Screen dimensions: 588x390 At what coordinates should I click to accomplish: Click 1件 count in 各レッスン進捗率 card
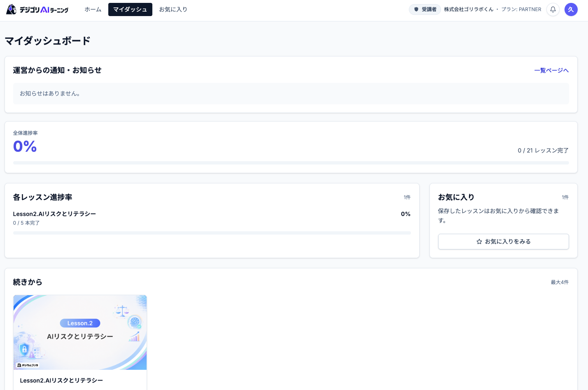(407, 197)
